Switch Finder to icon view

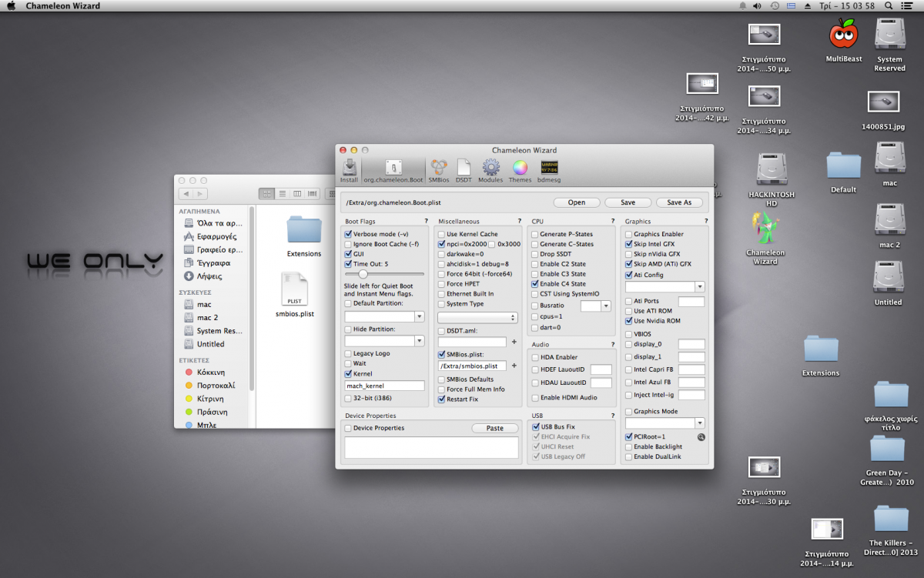[x=267, y=194]
